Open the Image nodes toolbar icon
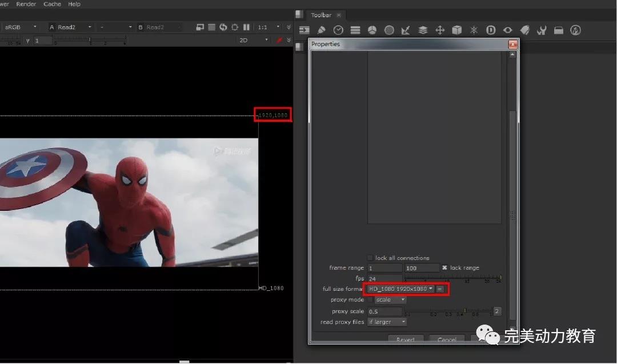 pyautogui.click(x=304, y=30)
